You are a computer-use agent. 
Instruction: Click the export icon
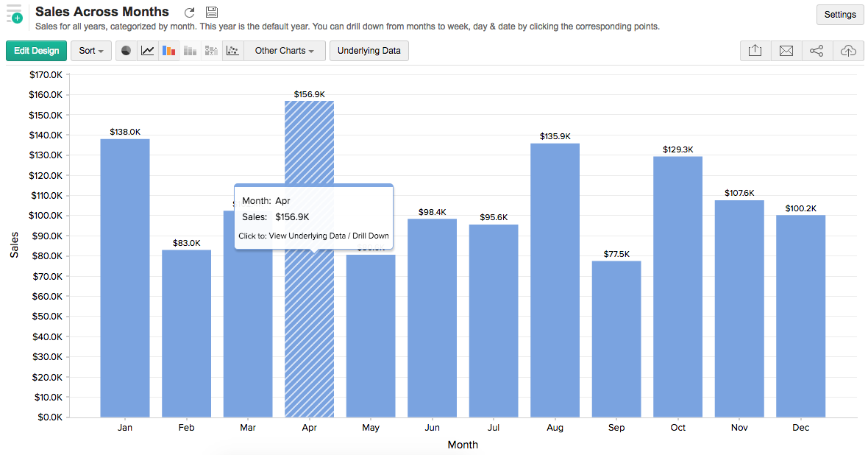pyautogui.click(x=755, y=51)
